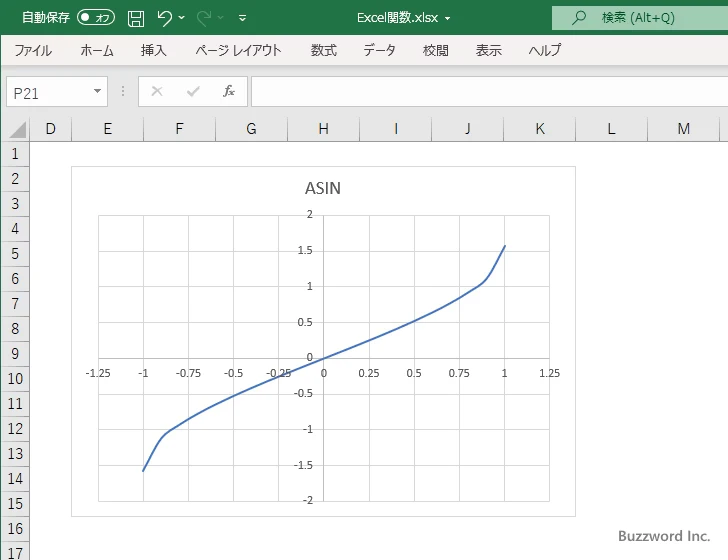
Task: Click the 検索 (Alt+Q) search box
Action: coord(640,18)
